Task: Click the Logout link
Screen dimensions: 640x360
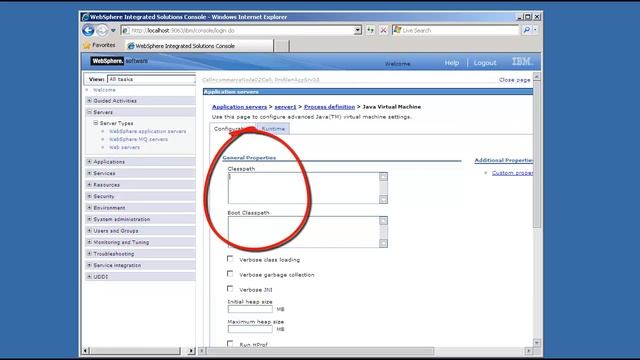Action: tap(485, 63)
